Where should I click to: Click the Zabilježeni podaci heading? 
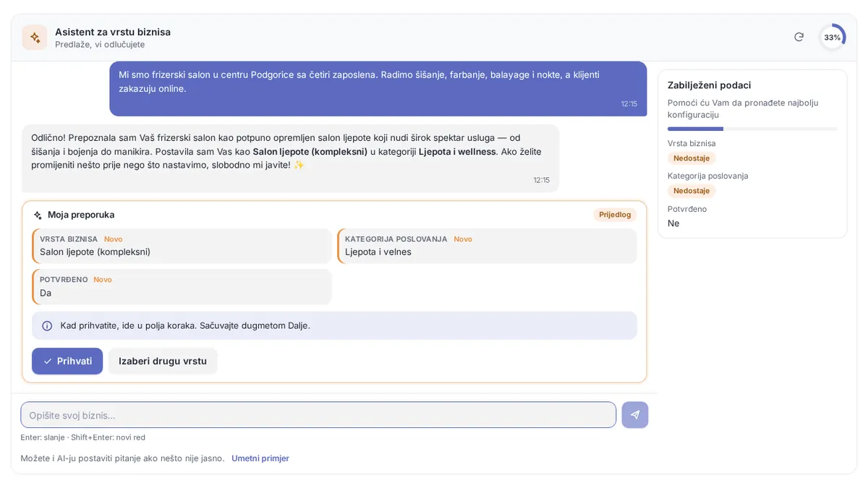coord(709,85)
